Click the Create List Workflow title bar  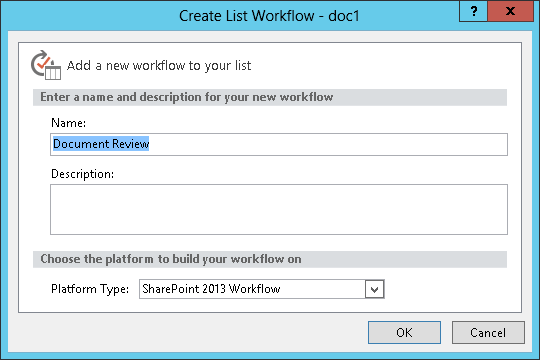(269, 16)
